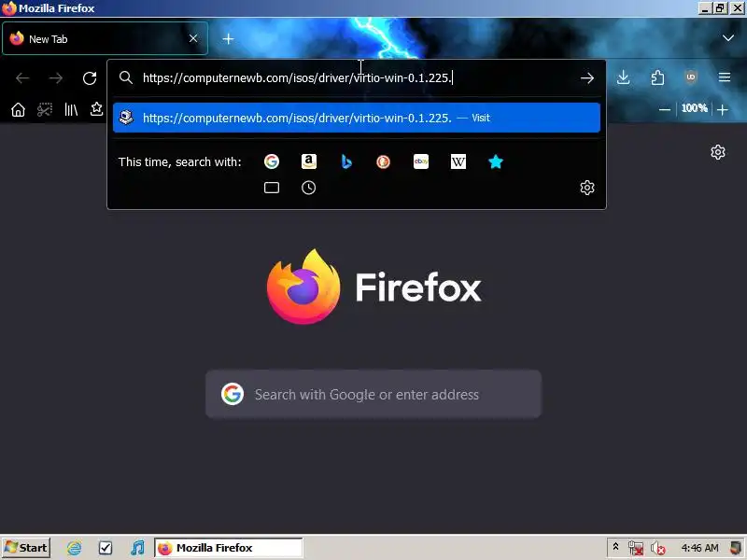Open the Extensions puzzle icon
This screenshot has width=747, height=560.
657,77
